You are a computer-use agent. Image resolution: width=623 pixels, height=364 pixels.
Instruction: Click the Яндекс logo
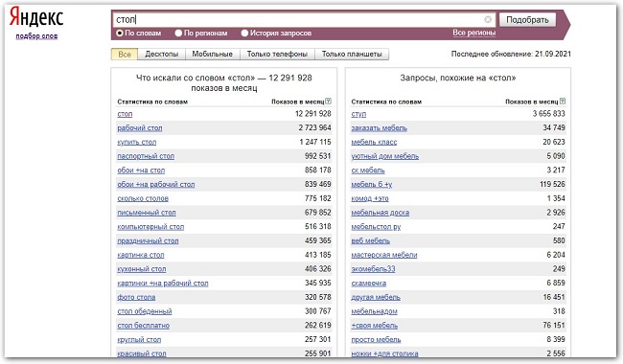click(36, 17)
